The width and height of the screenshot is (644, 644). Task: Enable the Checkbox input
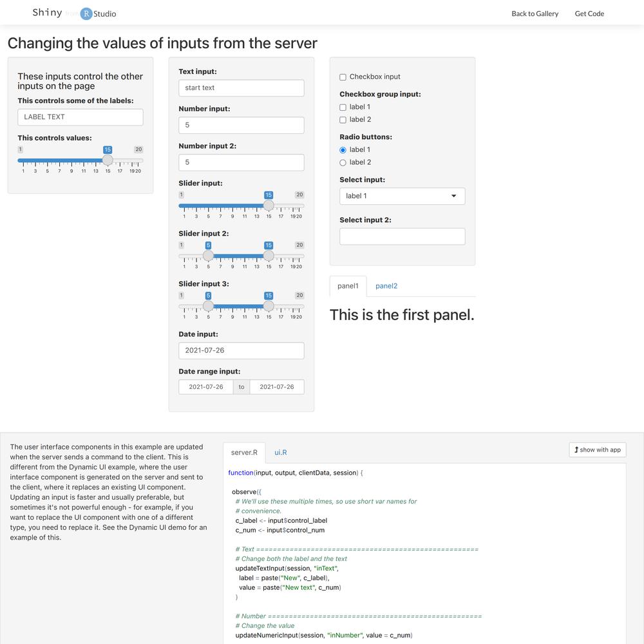coord(343,77)
